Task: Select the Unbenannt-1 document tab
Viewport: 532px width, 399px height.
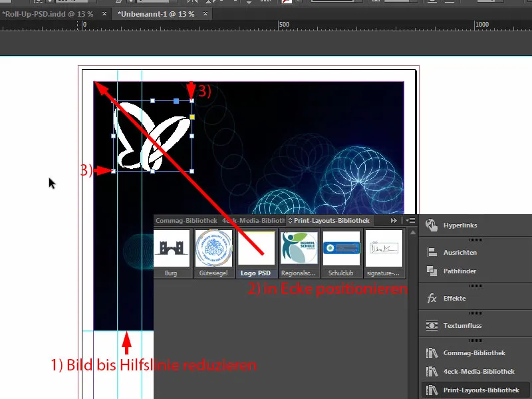Action: click(156, 14)
